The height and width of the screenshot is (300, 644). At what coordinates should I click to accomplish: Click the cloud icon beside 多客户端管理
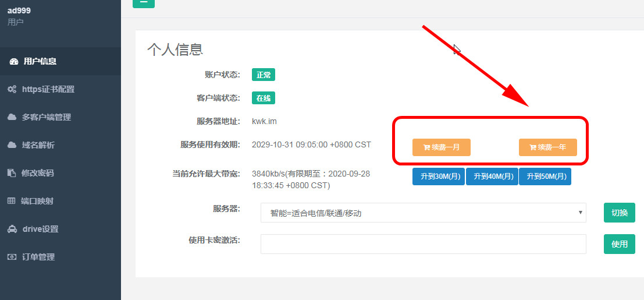point(12,117)
